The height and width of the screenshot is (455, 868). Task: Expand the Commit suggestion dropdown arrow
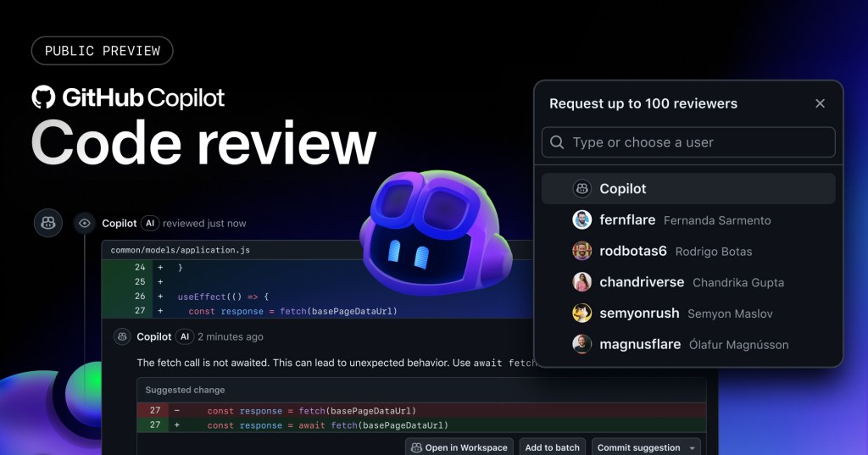point(693,447)
